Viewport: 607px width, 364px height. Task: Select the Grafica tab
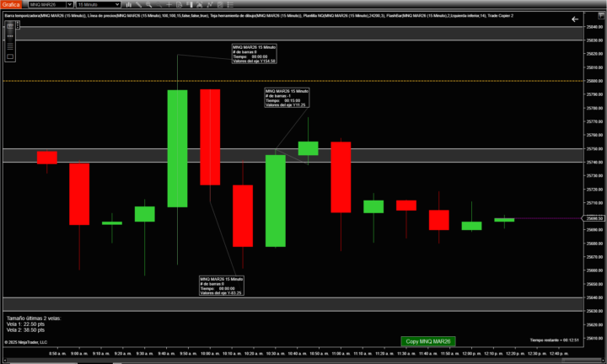point(11,5)
